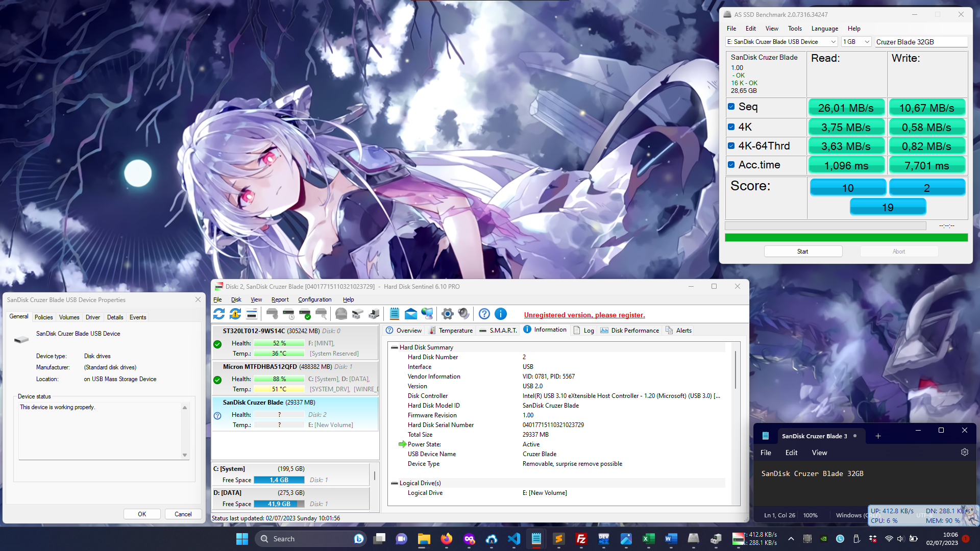
Task: Click Cancel in device properties dialog
Action: click(183, 514)
